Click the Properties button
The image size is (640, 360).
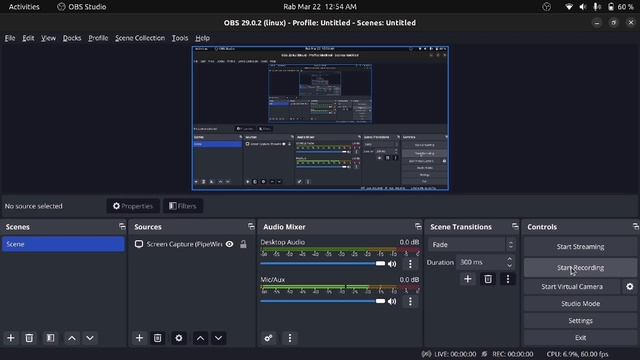tap(133, 206)
